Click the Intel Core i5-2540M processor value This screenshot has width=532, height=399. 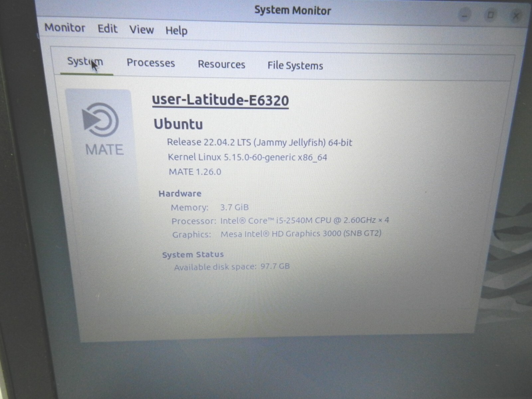pyautogui.click(x=305, y=220)
